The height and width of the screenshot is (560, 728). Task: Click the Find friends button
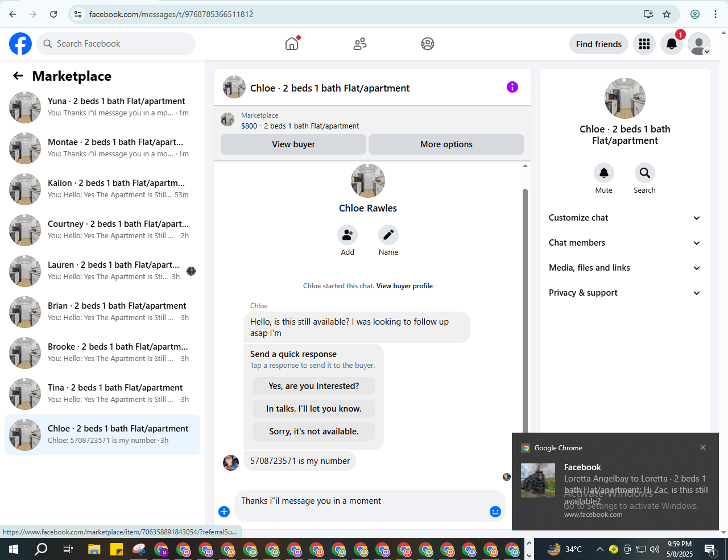point(599,44)
